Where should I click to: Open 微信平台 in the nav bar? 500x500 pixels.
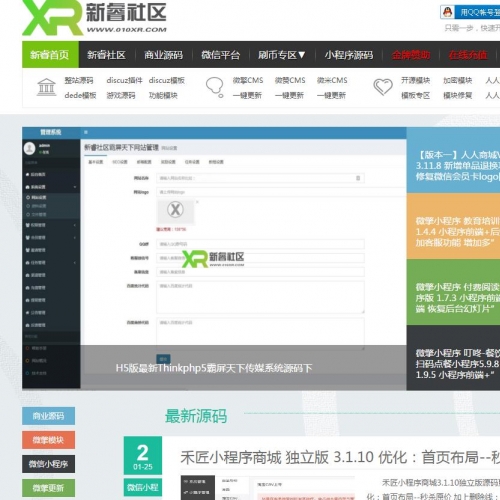coord(220,55)
